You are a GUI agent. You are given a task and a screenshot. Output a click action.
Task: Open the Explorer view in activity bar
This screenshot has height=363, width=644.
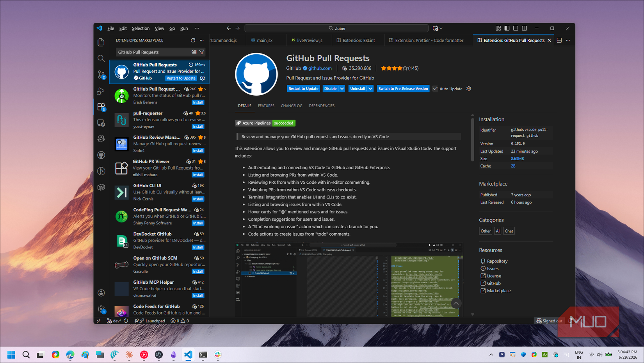[x=101, y=42]
